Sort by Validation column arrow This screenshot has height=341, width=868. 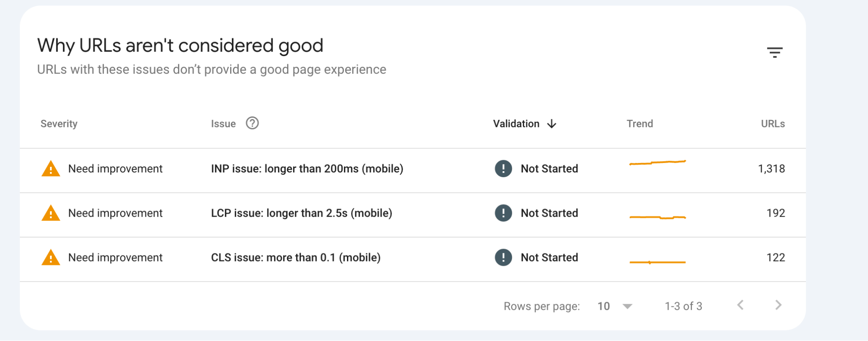[551, 124]
